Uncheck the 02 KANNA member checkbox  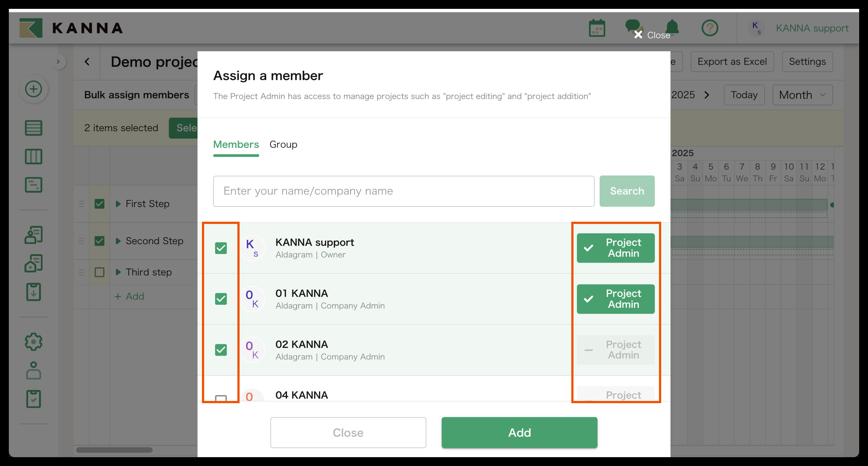click(221, 350)
